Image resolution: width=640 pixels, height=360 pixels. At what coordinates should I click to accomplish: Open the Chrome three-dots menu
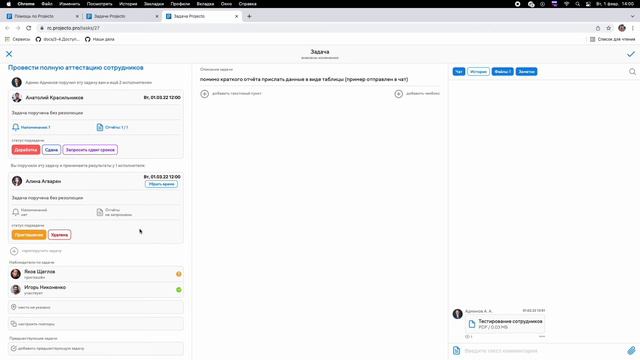(x=633, y=28)
